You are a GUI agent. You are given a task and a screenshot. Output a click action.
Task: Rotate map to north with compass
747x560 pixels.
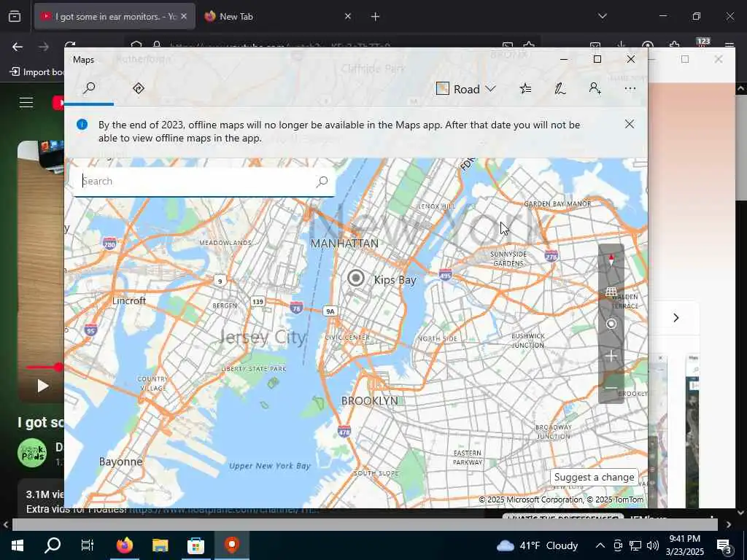(x=611, y=260)
